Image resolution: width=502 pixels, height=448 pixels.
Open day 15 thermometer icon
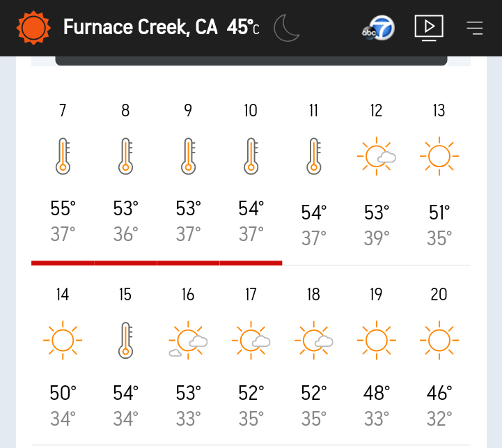[x=125, y=340]
